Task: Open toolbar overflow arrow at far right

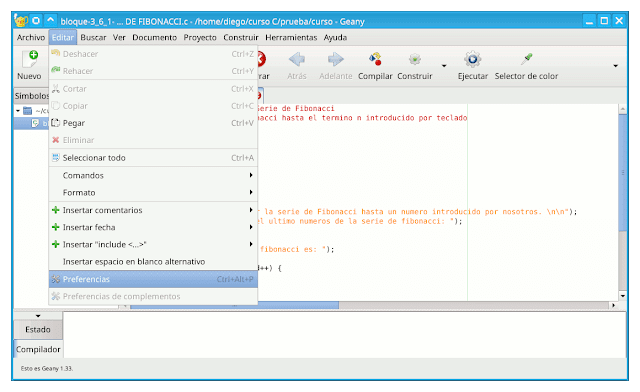Action: (616, 66)
